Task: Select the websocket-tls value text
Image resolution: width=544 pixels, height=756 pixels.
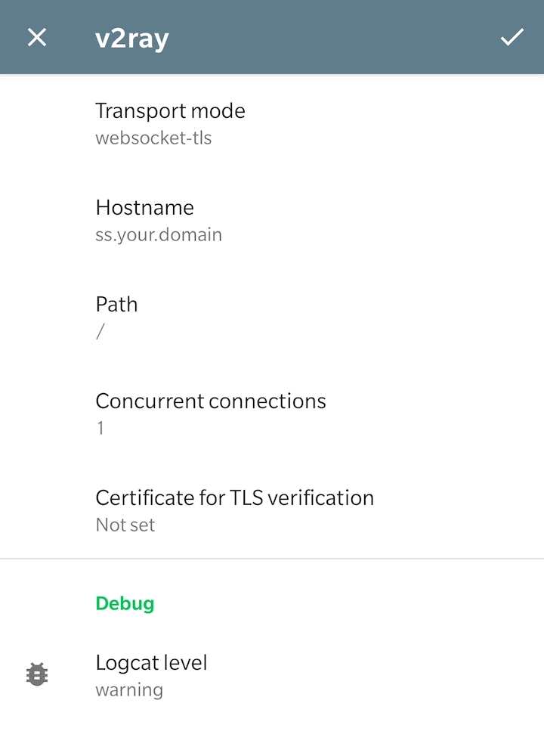Action: [x=153, y=138]
